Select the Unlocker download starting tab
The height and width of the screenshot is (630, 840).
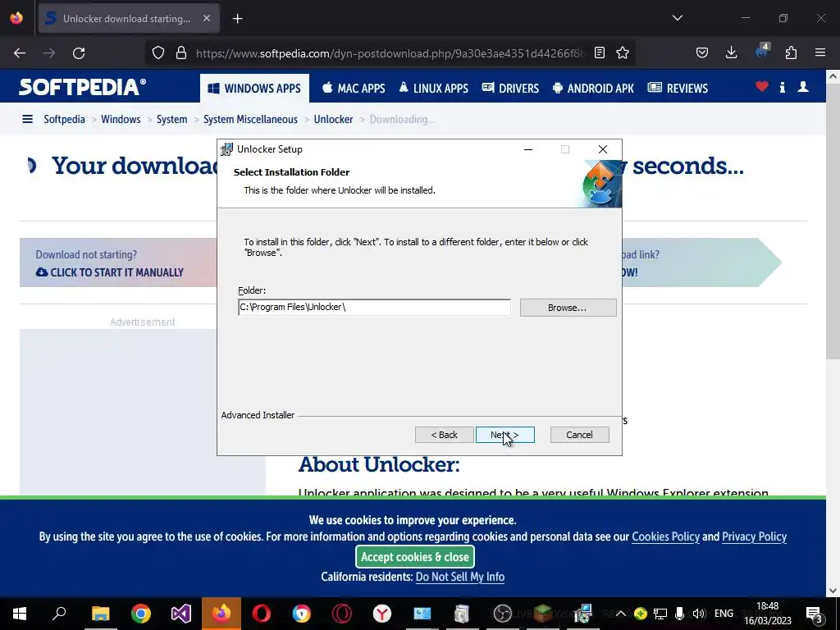pyautogui.click(x=129, y=19)
